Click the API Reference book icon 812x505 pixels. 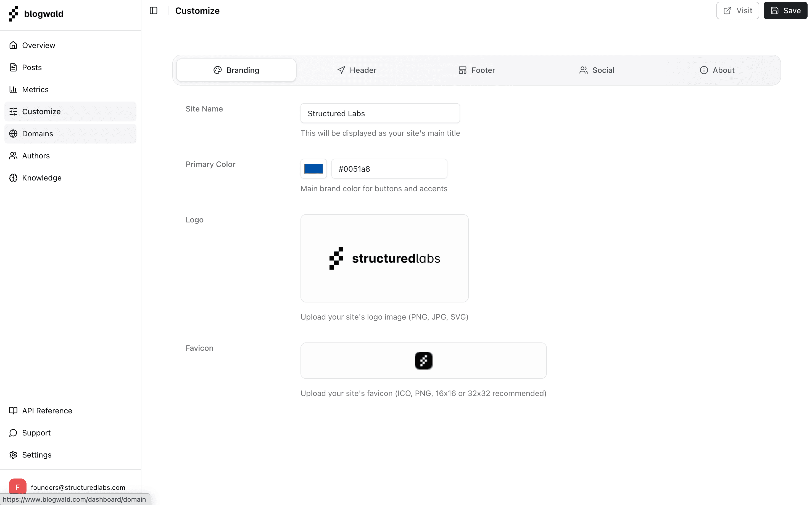[x=13, y=410]
